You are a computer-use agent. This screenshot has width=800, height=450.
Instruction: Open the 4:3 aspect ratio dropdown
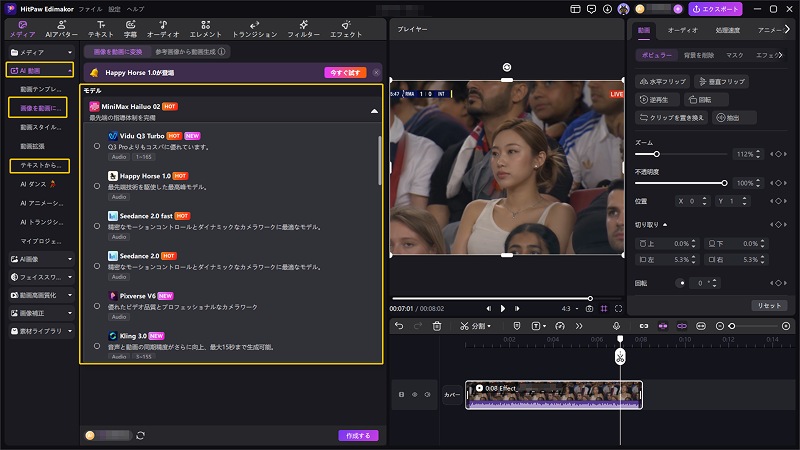(x=570, y=309)
